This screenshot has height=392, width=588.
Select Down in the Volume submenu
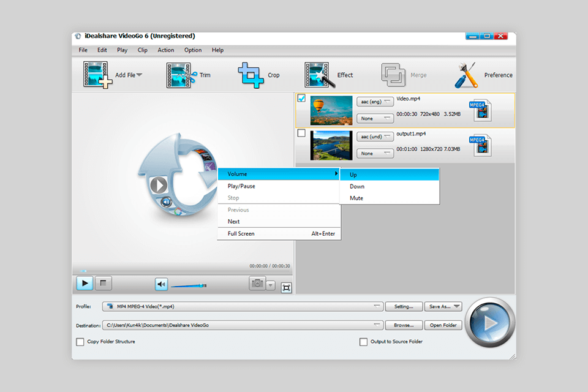coord(390,186)
